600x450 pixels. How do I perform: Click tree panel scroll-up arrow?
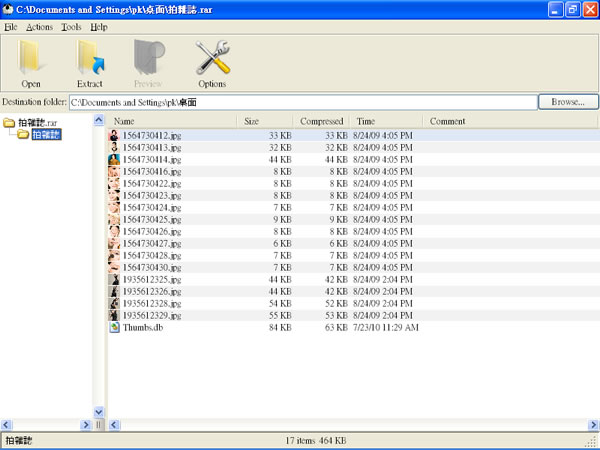(99, 121)
